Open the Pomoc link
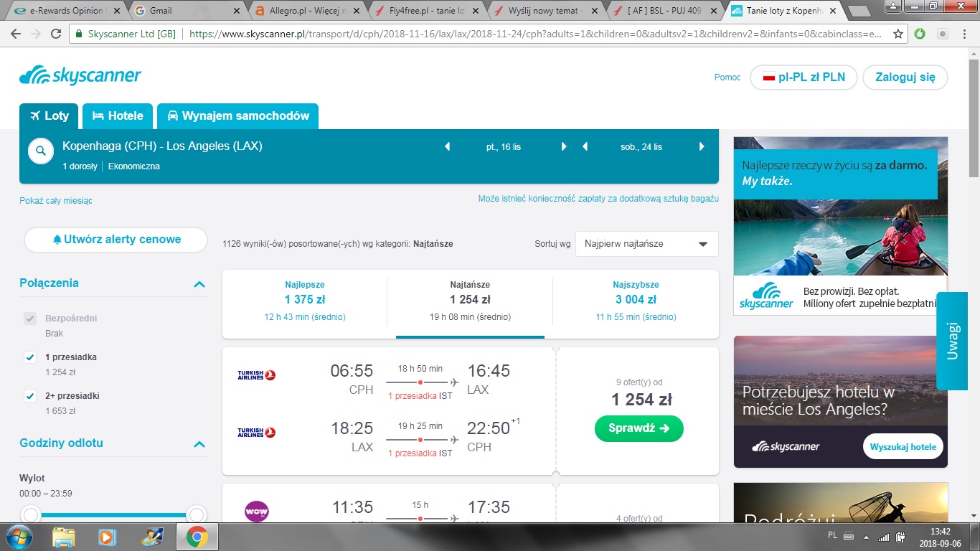980x551 pixels. click(727, 77)
